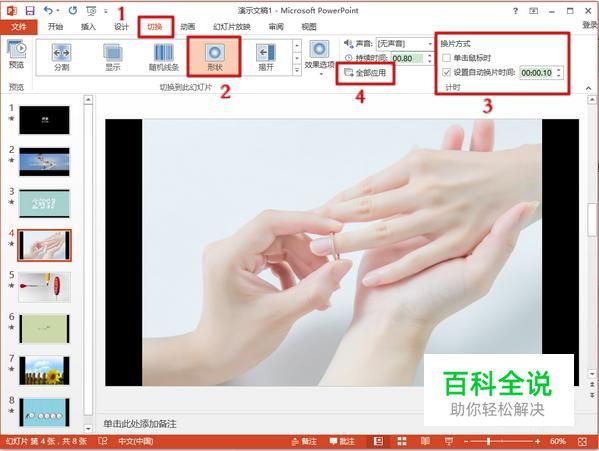599x451 pixels.
Task: Switch to the 设计 (Design) tab
Action: 121,26
